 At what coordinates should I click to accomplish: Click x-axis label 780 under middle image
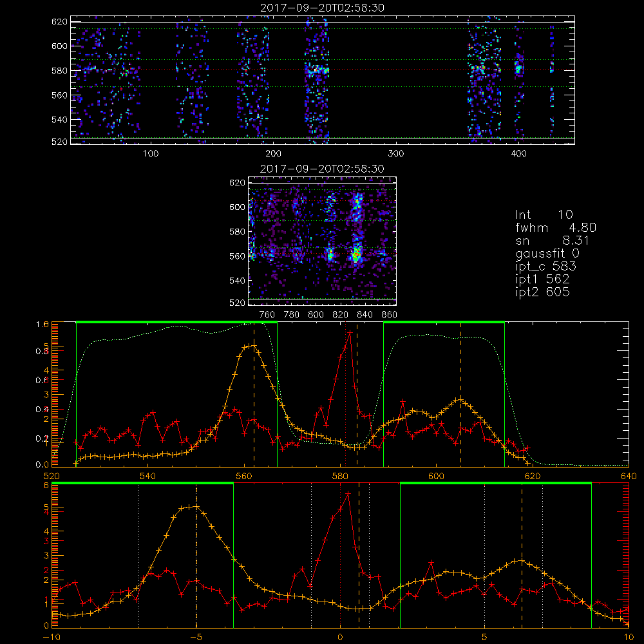292,315
